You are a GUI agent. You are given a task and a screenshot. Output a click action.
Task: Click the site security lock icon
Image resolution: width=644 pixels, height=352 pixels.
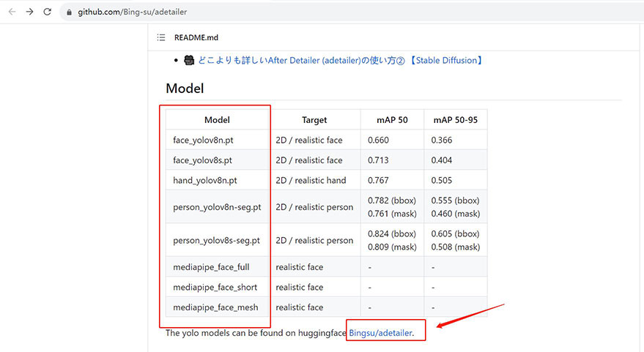coord(69,12)
